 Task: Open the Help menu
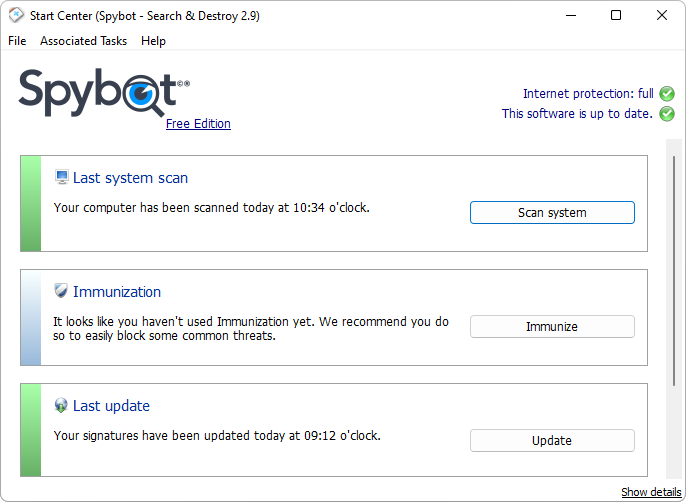pos(153,41)
